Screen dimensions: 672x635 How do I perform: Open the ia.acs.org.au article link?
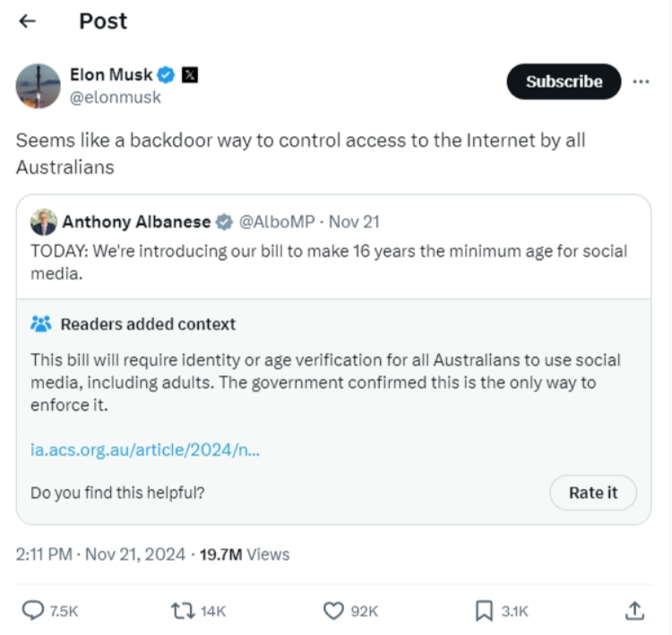click(x=145, y=451)
